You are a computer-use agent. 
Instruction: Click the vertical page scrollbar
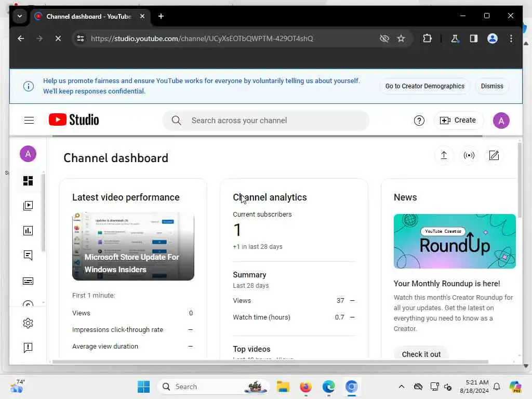pos(520,180)
